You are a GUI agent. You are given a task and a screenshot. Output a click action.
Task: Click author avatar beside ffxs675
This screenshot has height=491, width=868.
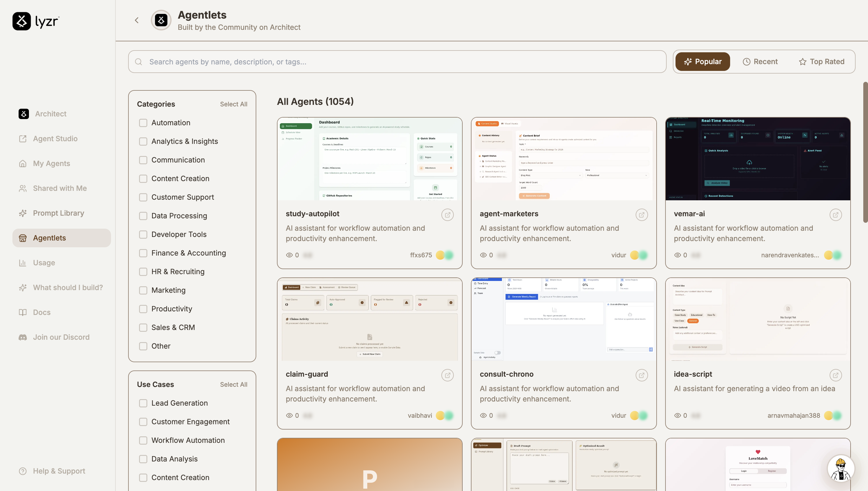(x=444, y=255)
